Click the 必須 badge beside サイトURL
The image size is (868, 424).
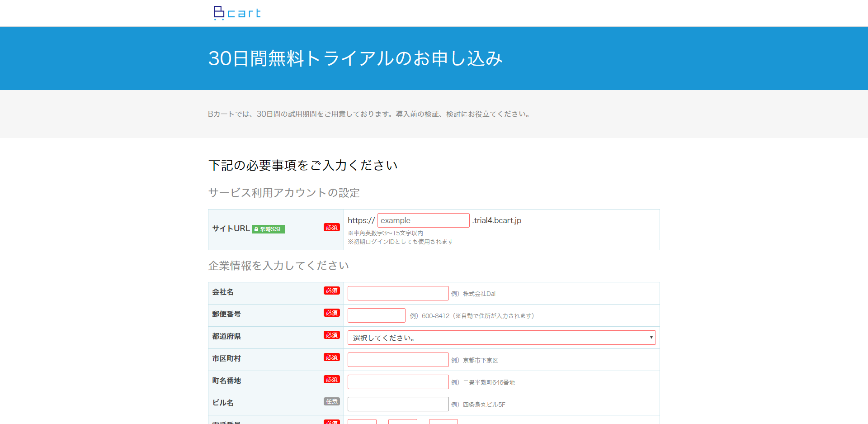(x=331, y=227)
